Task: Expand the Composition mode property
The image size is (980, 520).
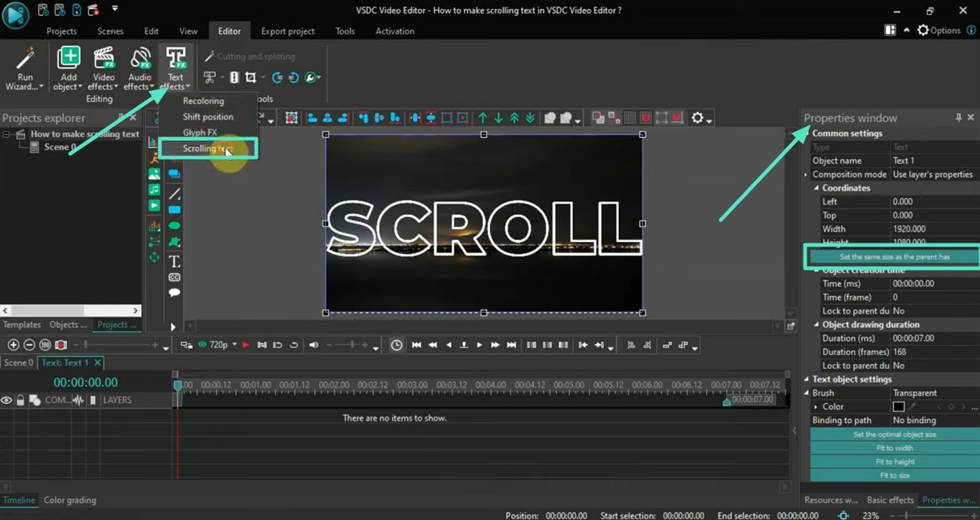Action: pyautogui.click(x=806, y=175)
